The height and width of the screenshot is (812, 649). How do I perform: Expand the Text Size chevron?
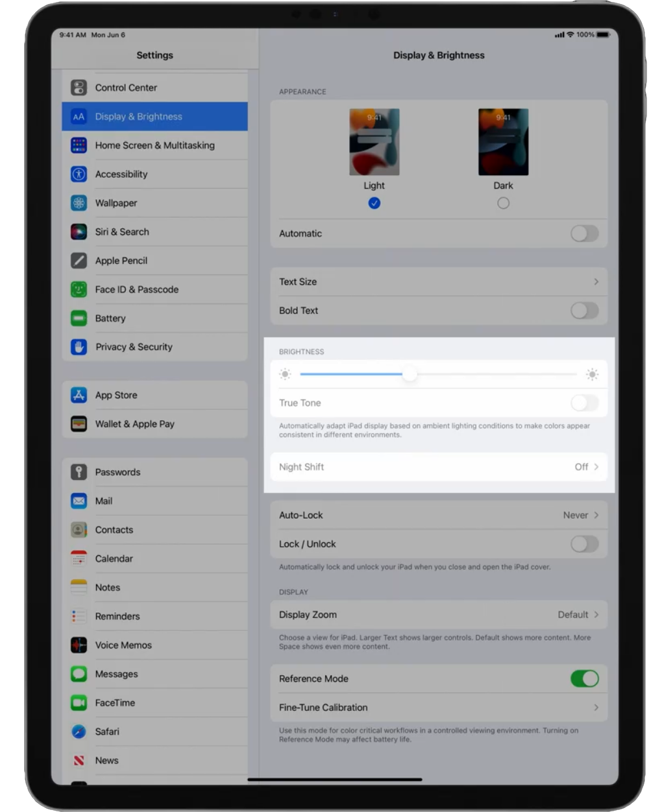point(596,281)
